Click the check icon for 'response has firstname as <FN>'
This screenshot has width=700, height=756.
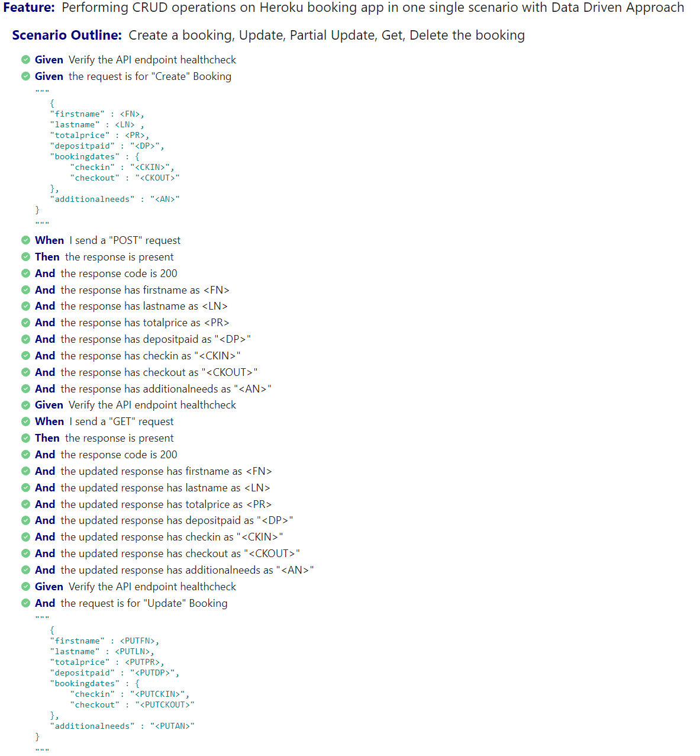25,289
